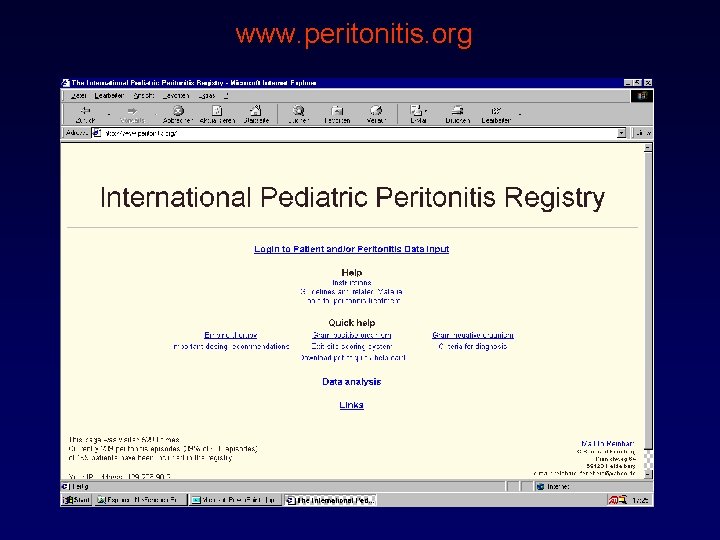
Task: Go to the Startseite home icon
Action: (x=256, y=110)
